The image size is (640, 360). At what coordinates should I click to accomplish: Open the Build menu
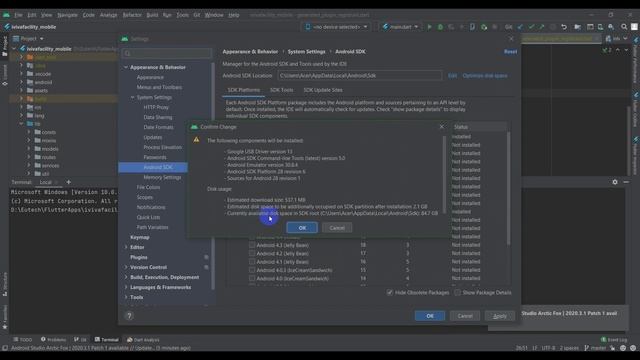tap(152, 15)
